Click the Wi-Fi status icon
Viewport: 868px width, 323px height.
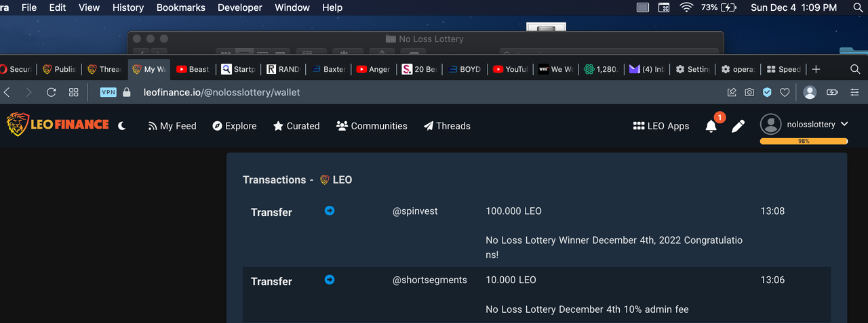[687, 7]
